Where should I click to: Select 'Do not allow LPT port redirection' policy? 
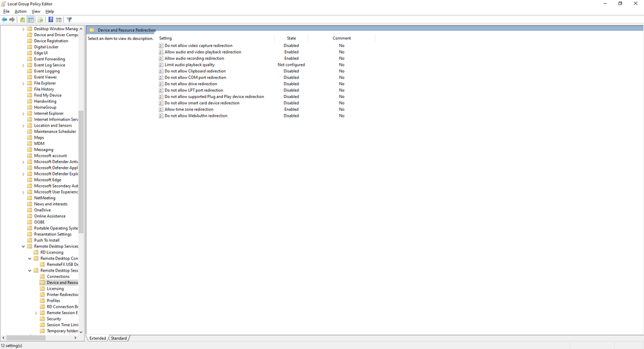click(194, 90)
